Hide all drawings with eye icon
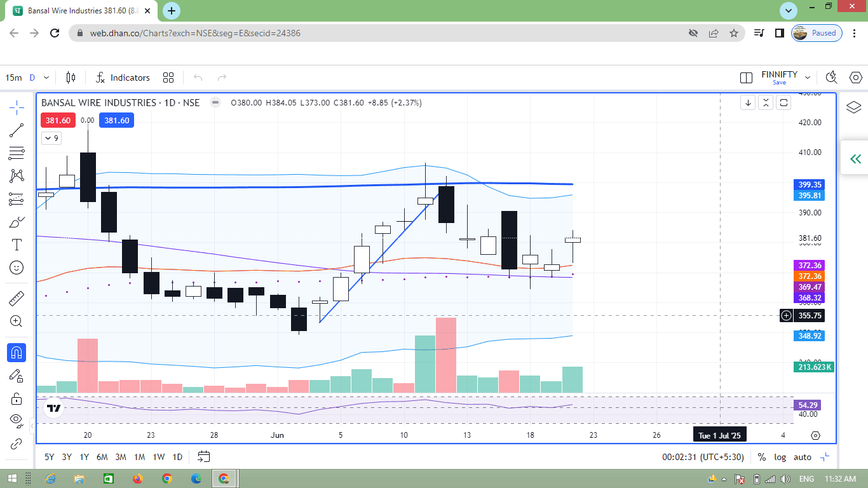Viewport: 868px width, 488px height. pos(17,421)
